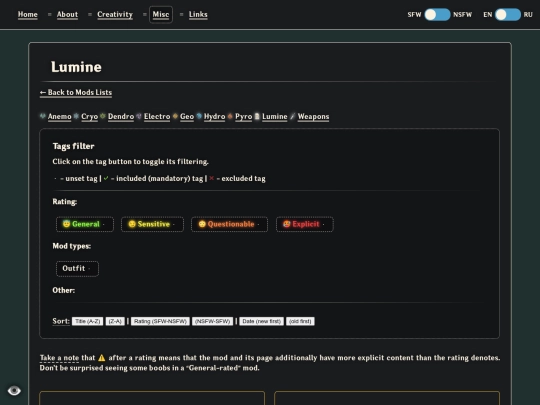Image resolution: width=540 pixels, height=405 pixels.
Task: Sort by date (old first)
Action: pos(300,321)
